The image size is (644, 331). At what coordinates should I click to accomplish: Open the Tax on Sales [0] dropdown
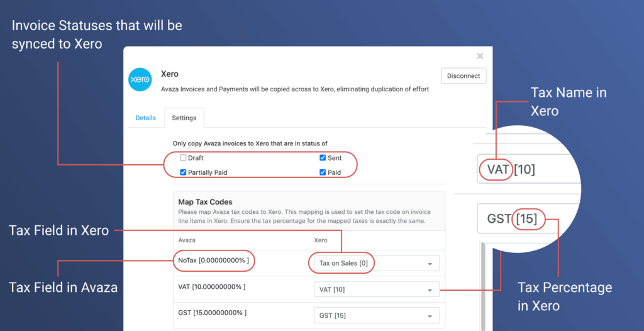point(376,263)
